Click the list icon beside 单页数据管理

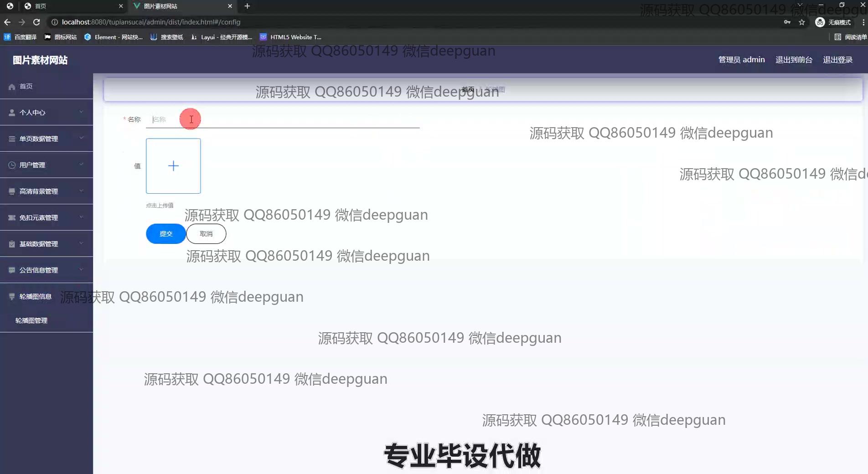pos(12,139)
